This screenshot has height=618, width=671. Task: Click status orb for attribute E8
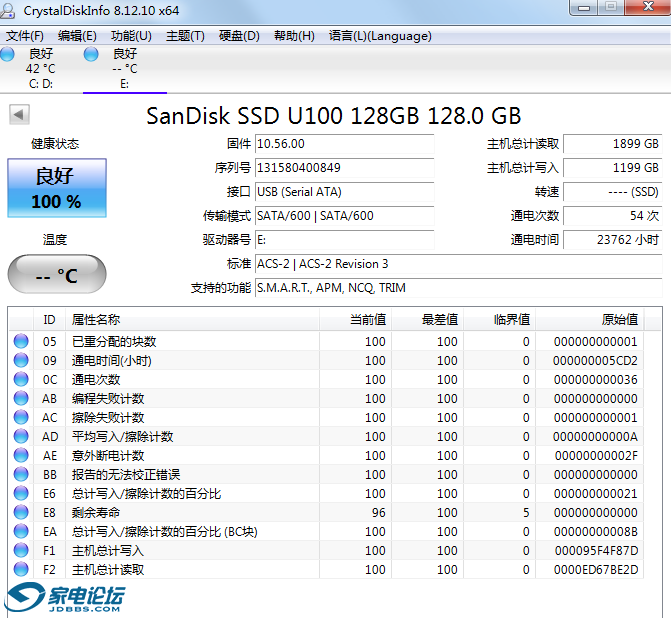[x=21, y=512]
